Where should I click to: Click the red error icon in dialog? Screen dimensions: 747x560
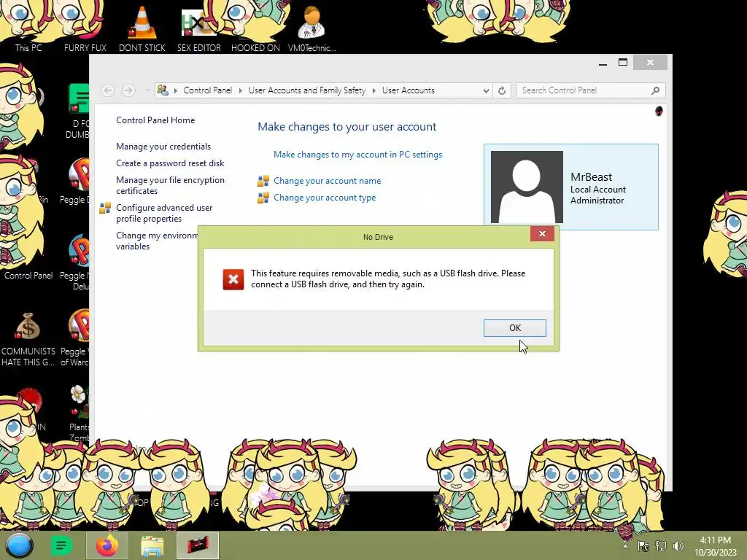point(233,279)
